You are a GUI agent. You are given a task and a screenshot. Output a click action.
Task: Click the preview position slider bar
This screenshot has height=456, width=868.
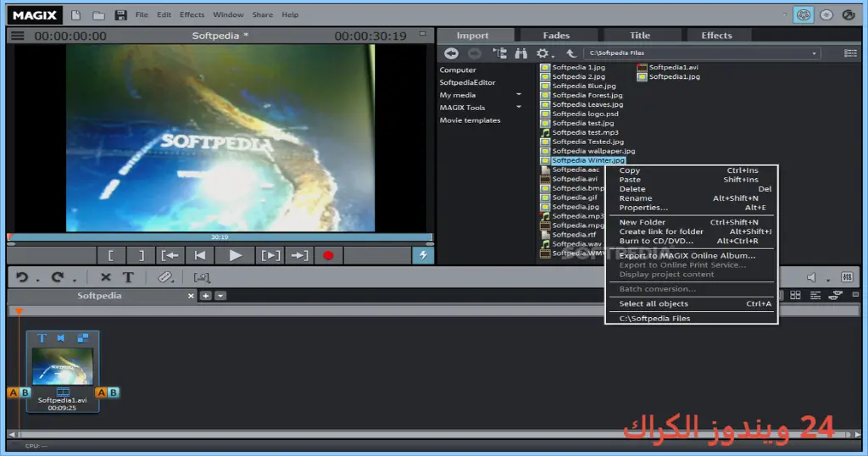pos(220,236)
